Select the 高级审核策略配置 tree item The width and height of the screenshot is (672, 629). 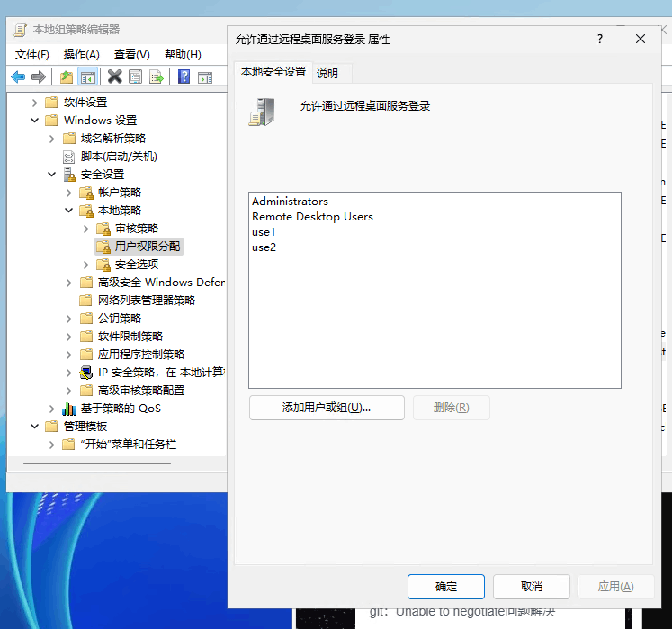click(141, 391)
